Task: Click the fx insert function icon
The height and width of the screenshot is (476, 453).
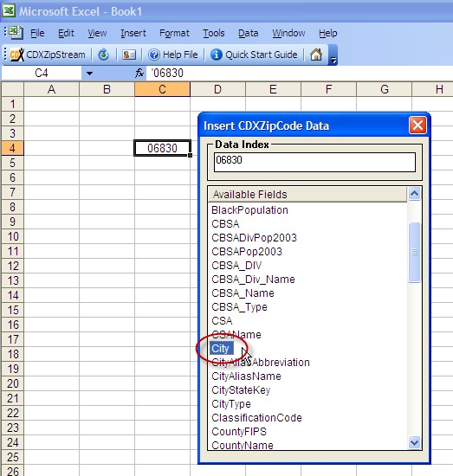Action: [x=139, y=74]
